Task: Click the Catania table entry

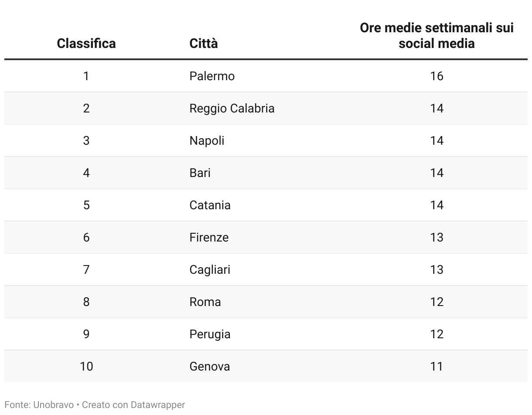Action: coord(210,205)
